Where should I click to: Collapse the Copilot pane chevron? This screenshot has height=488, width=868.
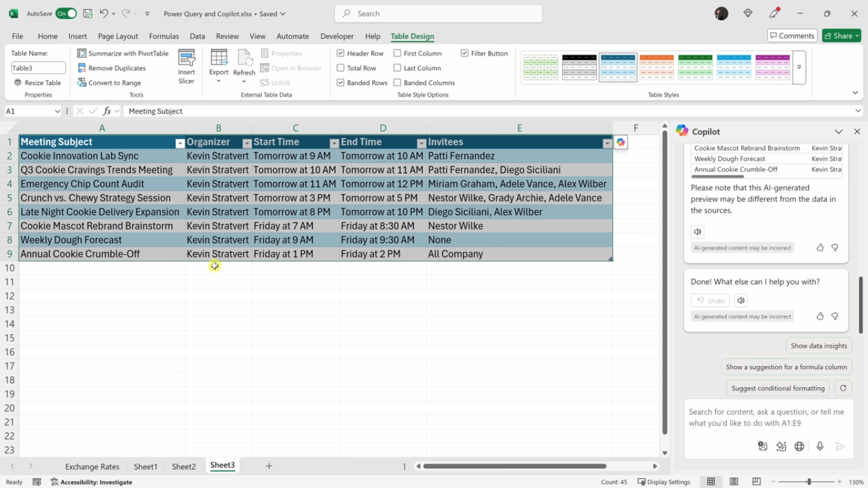click(x=839, y=132)
